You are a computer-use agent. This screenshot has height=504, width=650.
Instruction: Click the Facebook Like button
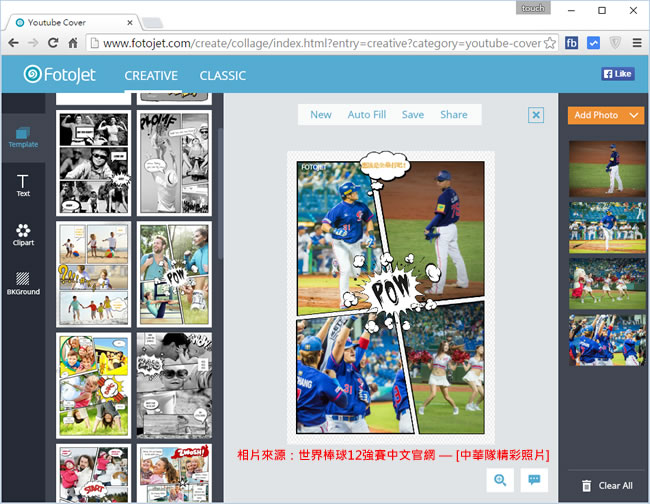(x=617, y=74)
